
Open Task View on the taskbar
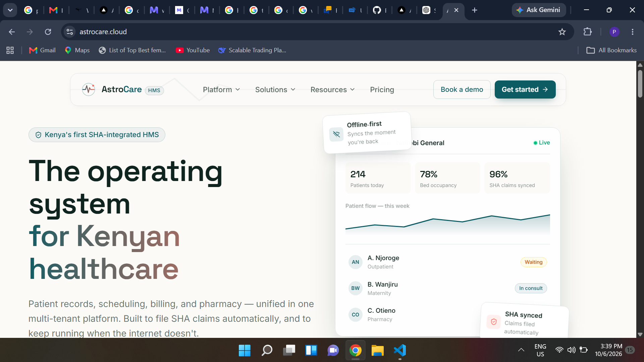coord(289,351)
